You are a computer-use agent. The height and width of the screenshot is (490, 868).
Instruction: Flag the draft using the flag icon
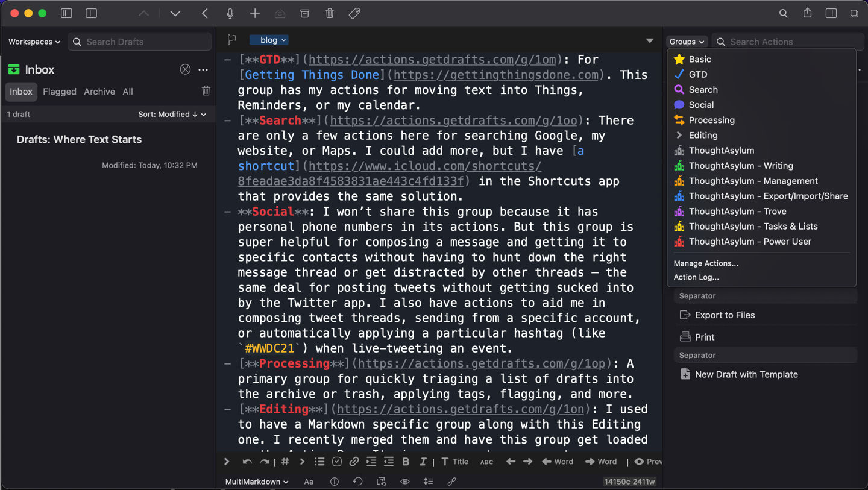coord(231,40)
